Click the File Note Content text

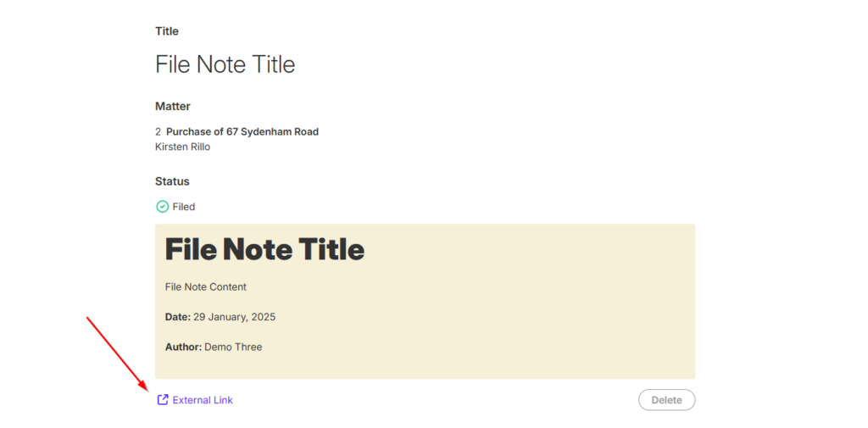[206, 287]
